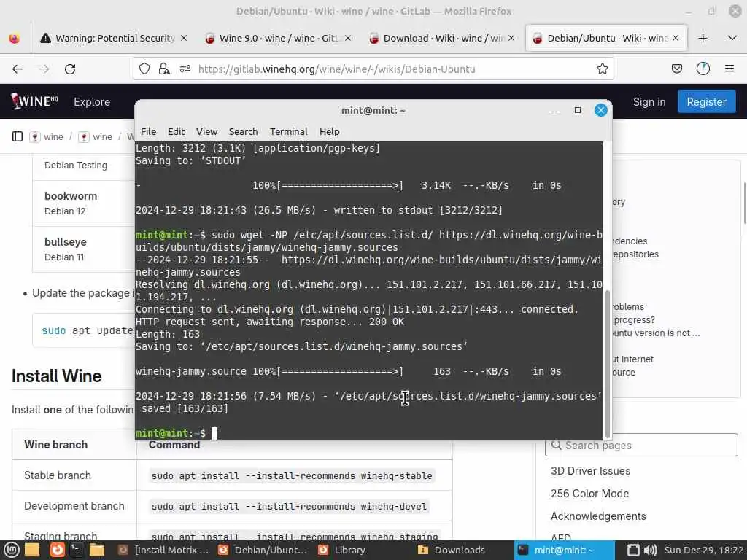Close the Debian/Ubuntu Wiki tab
Screen dimensions: 747x560
coord(676,38)
